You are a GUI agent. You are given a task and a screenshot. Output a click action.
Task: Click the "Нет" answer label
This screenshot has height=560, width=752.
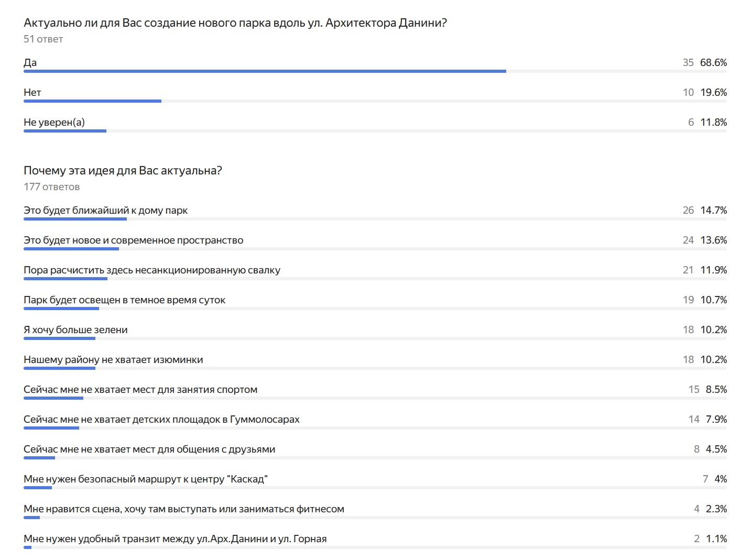pos(32,92)
